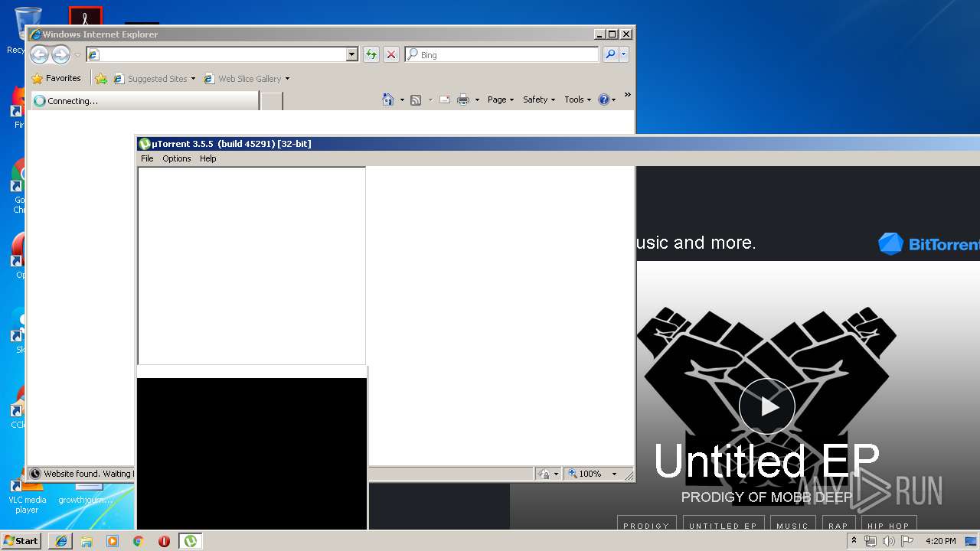Screen dimensions: 980x551
Task: Click the MUSIC tag button
Action: pos(792,525)
